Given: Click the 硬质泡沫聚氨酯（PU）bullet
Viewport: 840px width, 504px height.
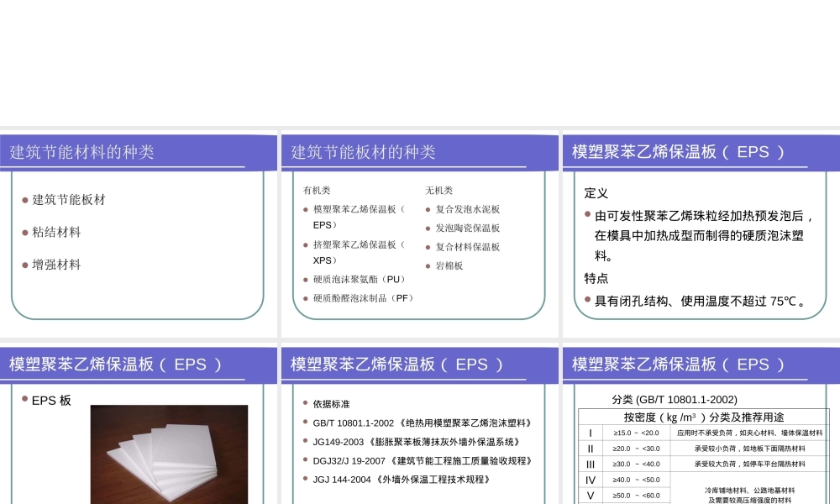Looking at the screenshot, I should 360,279.
